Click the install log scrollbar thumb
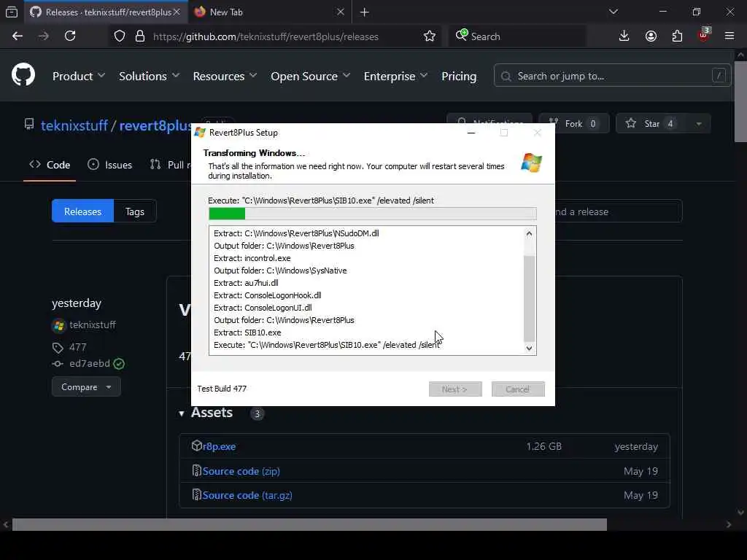The height and width of the screenshot is (560, 747). [x=529, y=298]
